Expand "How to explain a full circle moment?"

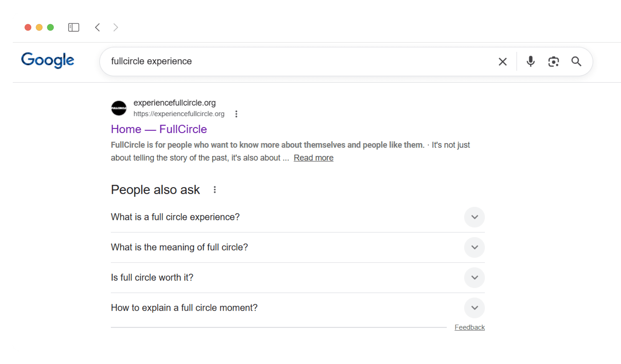474,308
